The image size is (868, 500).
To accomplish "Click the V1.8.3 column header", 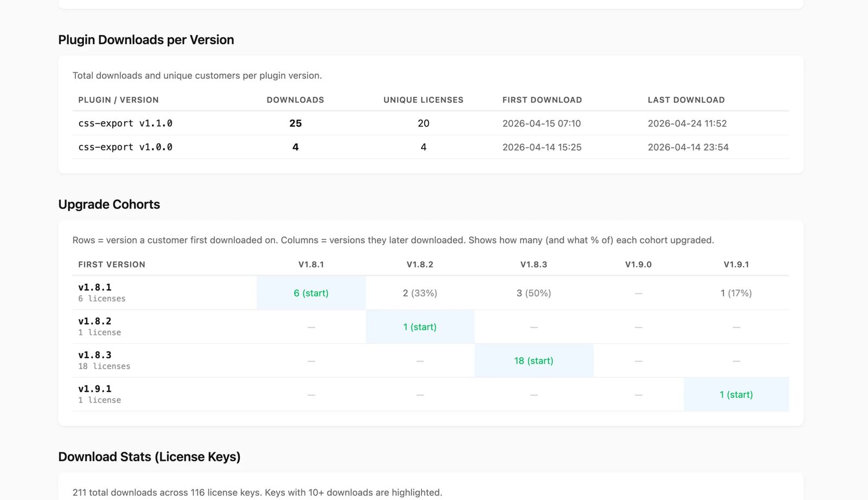I will (x=534, y=264).
